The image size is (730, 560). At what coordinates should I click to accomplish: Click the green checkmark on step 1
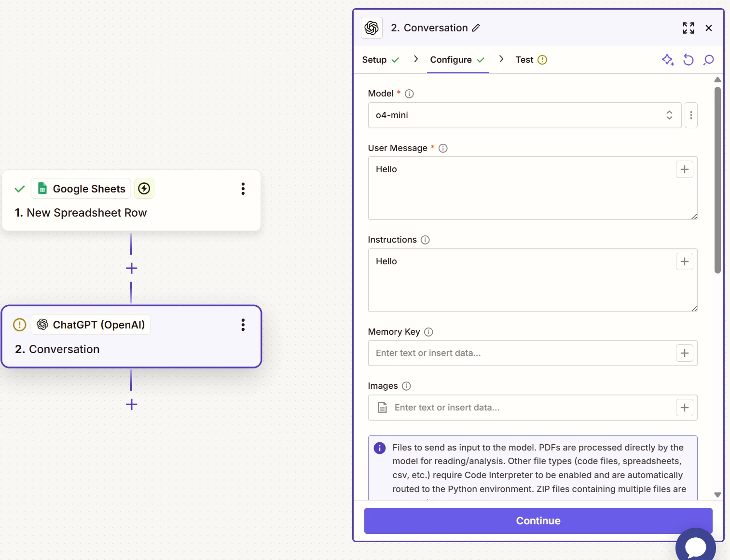coord(20,189)
